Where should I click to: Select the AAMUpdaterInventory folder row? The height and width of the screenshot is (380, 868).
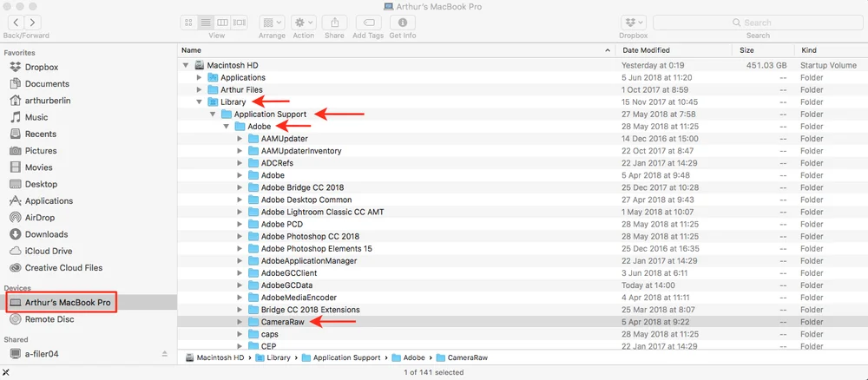pyautogui.click(x=522, y=150)
